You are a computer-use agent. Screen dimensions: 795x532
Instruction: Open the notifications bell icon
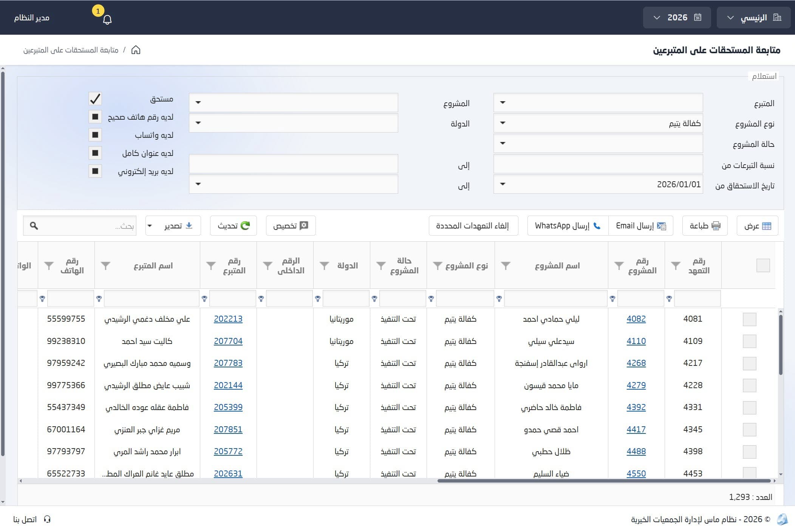(x=107, y=19)
